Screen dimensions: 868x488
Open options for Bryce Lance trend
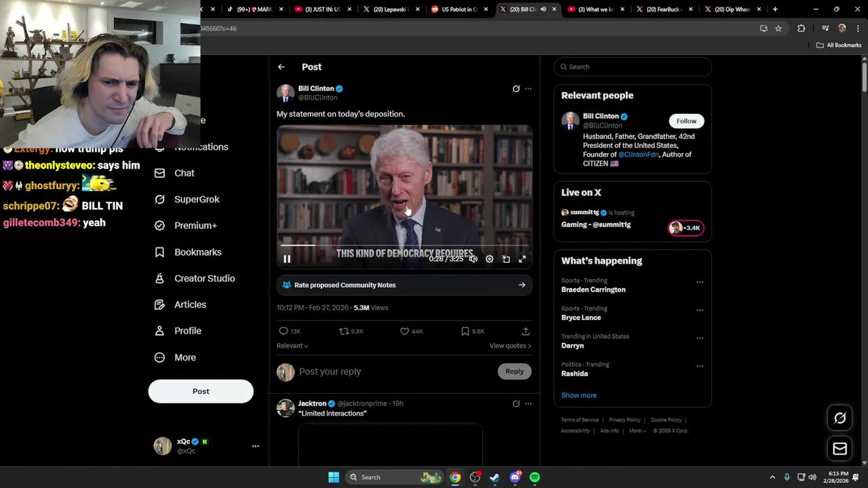(700, 310)
